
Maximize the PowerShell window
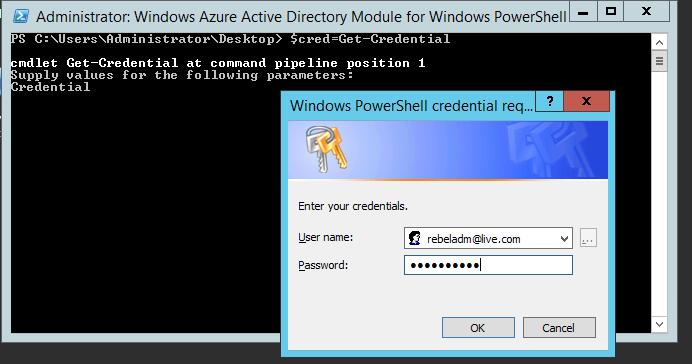point(611,12)
